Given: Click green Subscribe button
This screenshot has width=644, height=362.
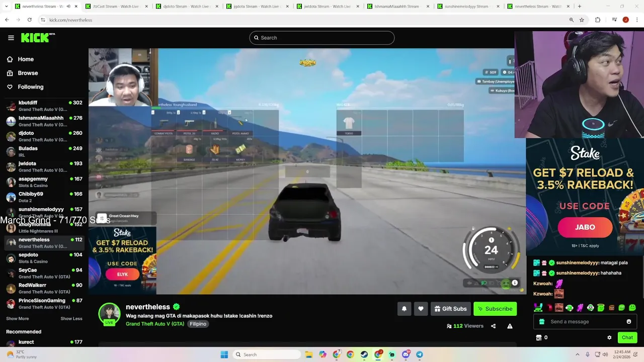Looking at the screenshot, I should [495, 309].
